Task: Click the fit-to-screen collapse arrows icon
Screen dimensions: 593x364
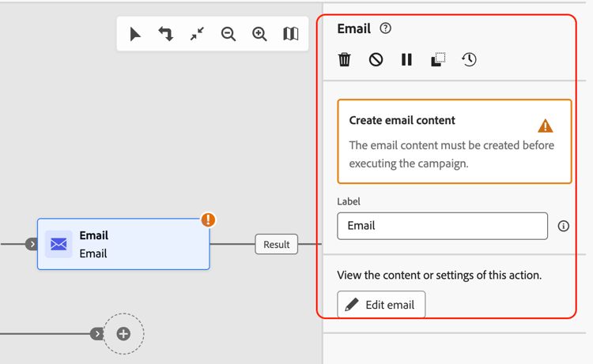Action: pos(197,34)
